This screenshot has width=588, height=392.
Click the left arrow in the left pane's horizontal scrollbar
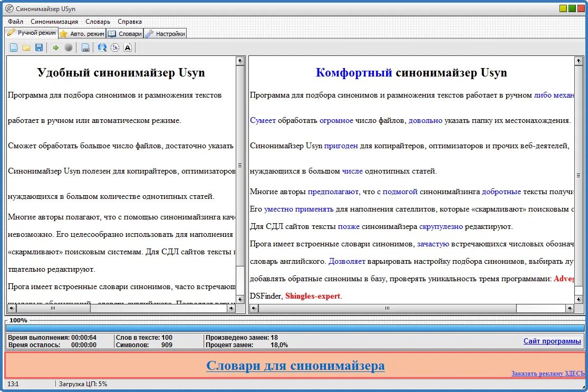[12, 308]
